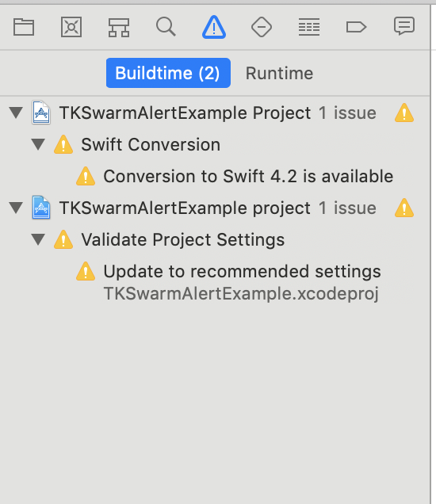Click the Swift Conversion row label
436x504 pixels.
(151, 145)
